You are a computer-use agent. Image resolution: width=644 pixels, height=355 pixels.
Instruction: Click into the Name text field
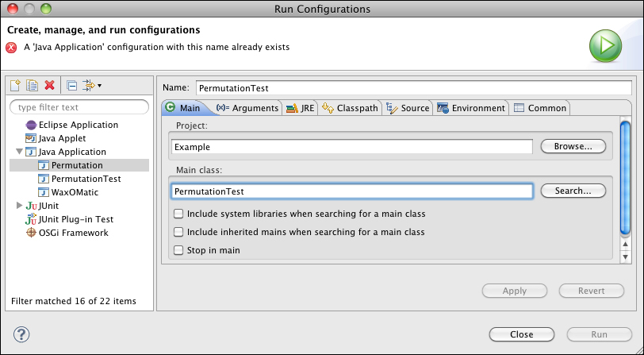coord(413,88)
